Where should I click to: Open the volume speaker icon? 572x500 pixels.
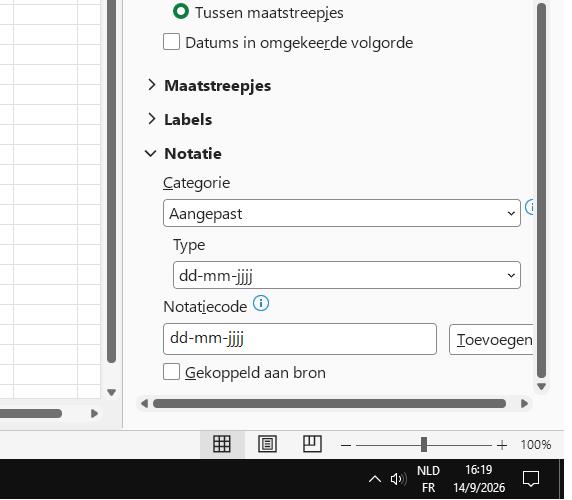(398, 479)
